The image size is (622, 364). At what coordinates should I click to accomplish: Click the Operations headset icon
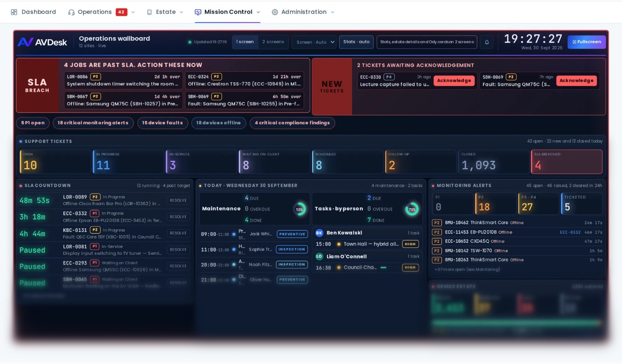coord(71,12)
